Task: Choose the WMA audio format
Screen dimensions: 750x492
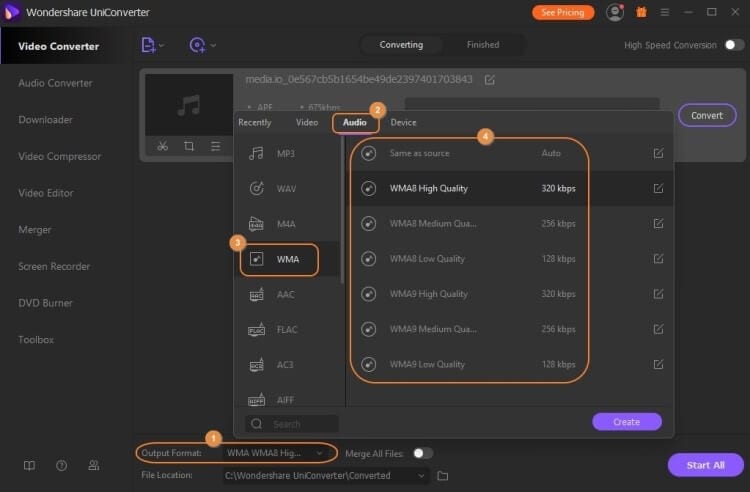Action: click(x=287, y=259)
